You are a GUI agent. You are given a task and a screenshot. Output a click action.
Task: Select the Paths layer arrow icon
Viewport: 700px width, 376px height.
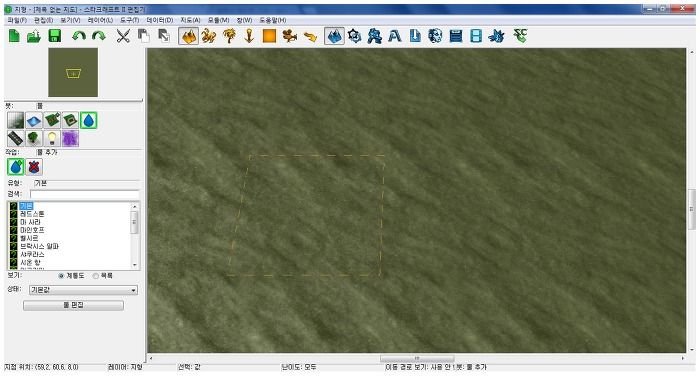pyautogui.click(x=310, y=36)
